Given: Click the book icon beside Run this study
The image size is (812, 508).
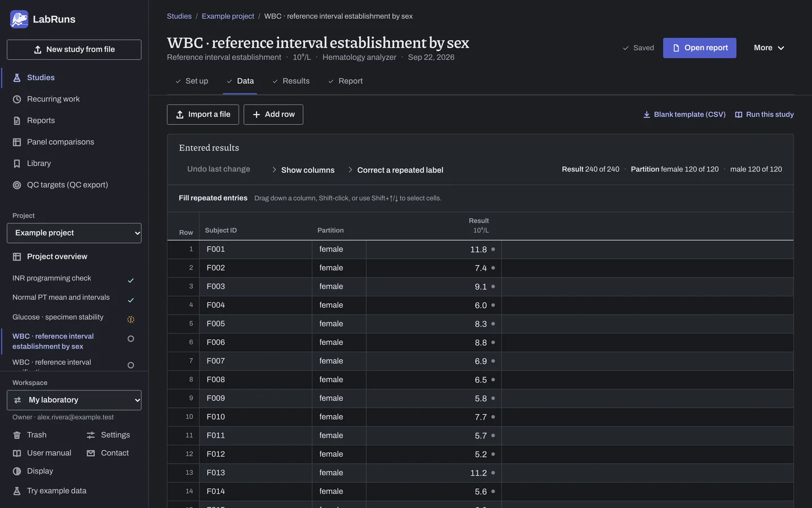Looking at the screenshot, I should pyautogui.click(x=739, y=115).
